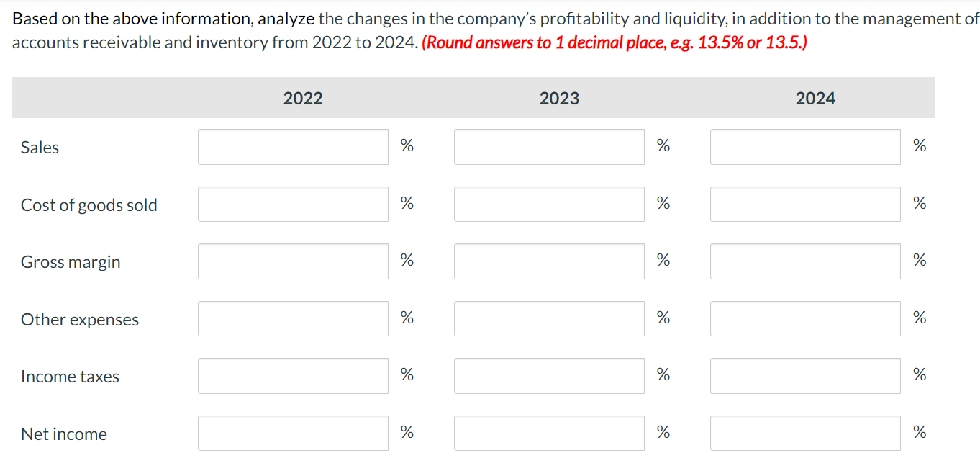The image size is (980, 476).
Task: Select the Other expenses field under 2024
Action: click(804, 318)
